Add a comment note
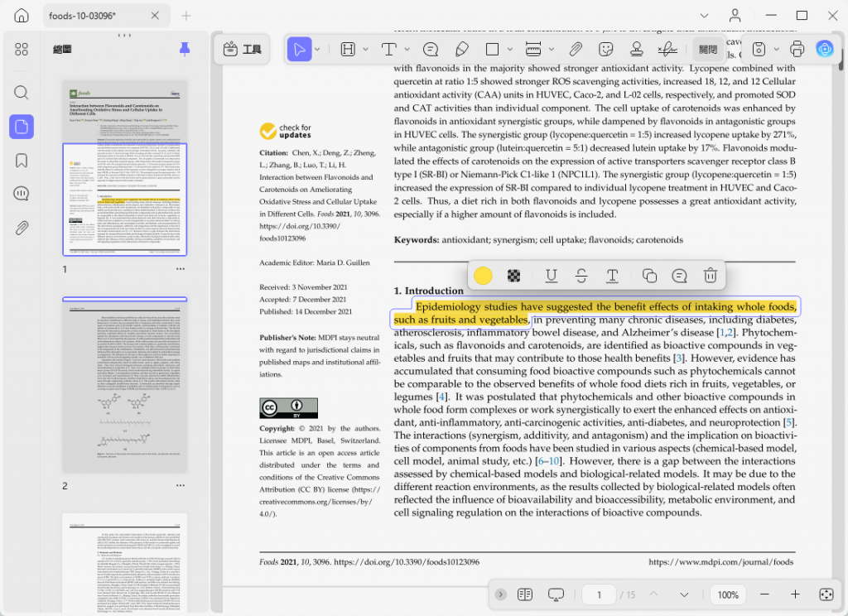Screen dimensions: 848x616 click(x=431, y=49)
